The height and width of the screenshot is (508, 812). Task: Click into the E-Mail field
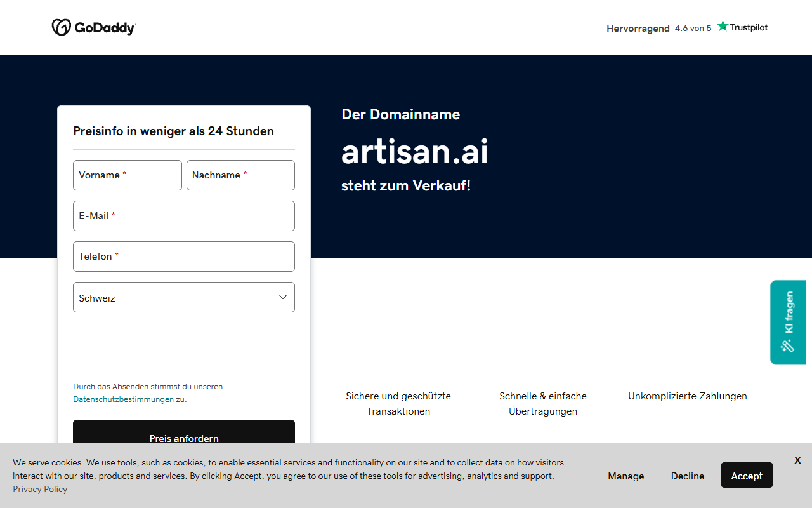[x=184, y=216]
